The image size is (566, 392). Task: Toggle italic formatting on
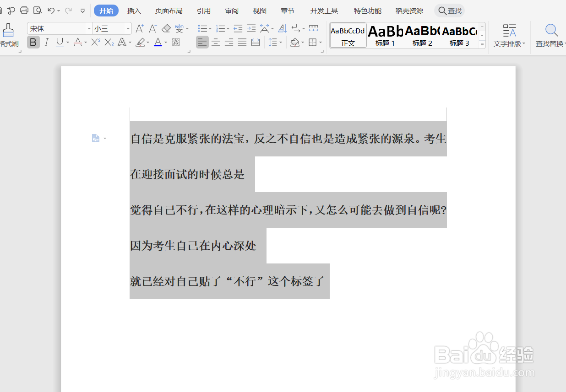(x=46, y=42)
